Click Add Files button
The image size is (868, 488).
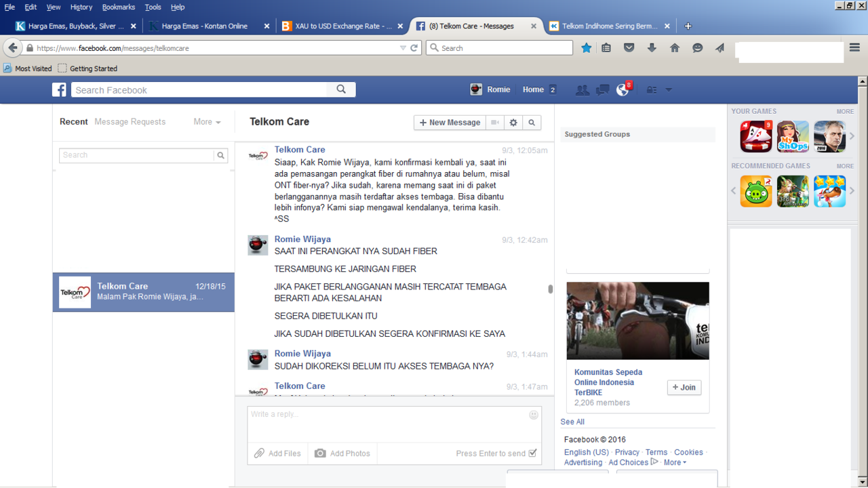coord(277,453)
